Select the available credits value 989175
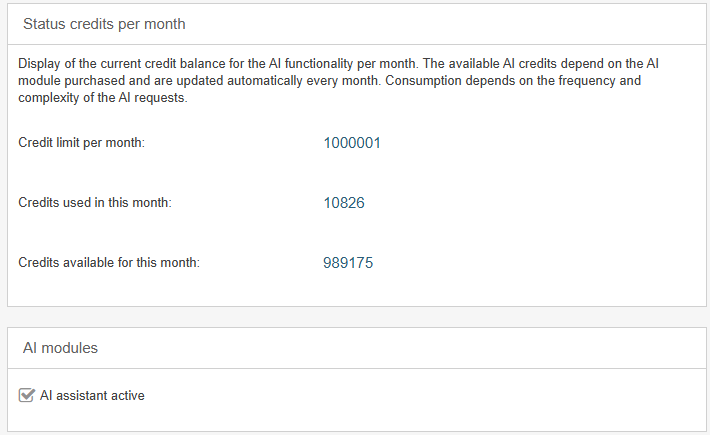 (349, 263)
